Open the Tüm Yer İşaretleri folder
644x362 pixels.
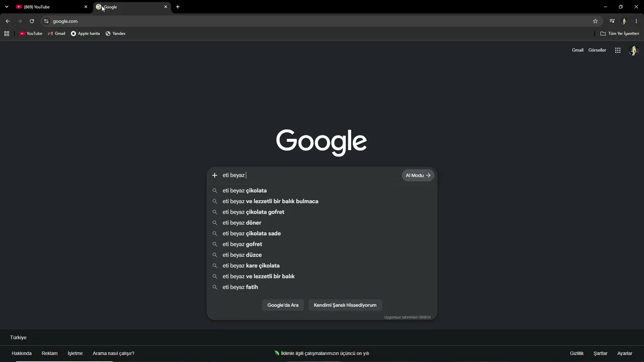620,34
